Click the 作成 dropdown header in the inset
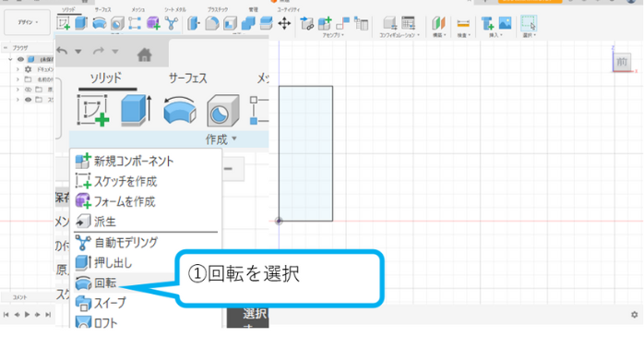Screen dimensions: 644x337 (221, 139)
